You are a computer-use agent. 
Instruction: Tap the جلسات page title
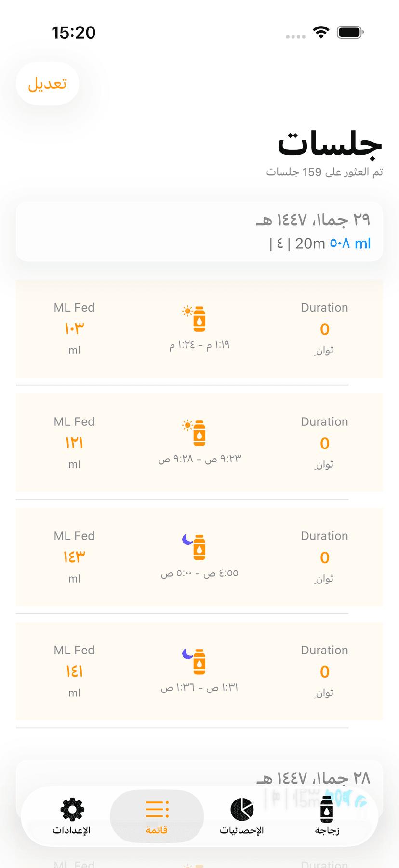click(330, 144)
